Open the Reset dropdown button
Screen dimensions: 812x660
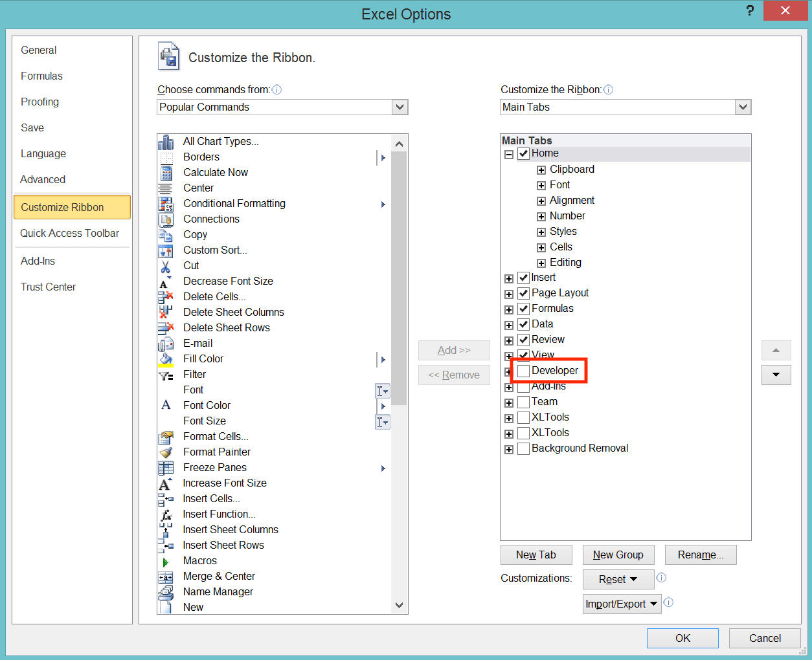tap(618, 579)
